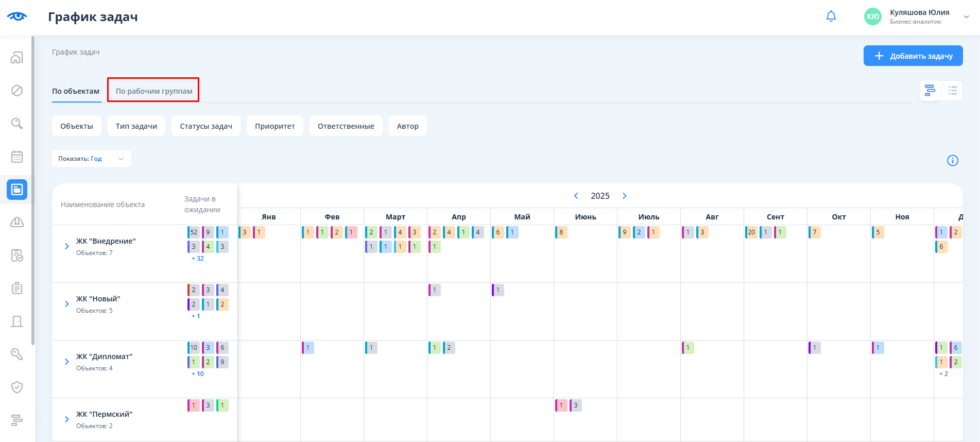The height and width of the screenshot is (442, 980).
Task: Click the hard hat sidebar icon
Action: point(17,223)
